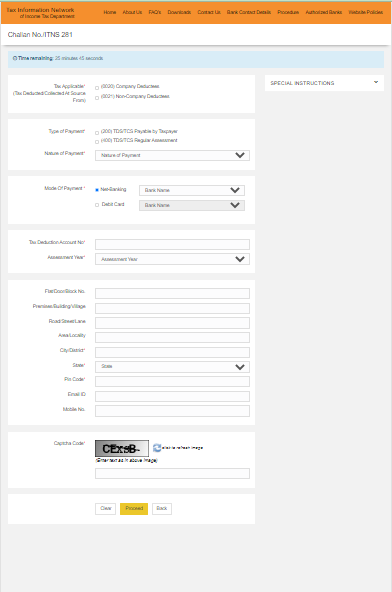Choose (400) TDS/TCS Regular Assessment
392x592 pixels.
click(97, 142)
